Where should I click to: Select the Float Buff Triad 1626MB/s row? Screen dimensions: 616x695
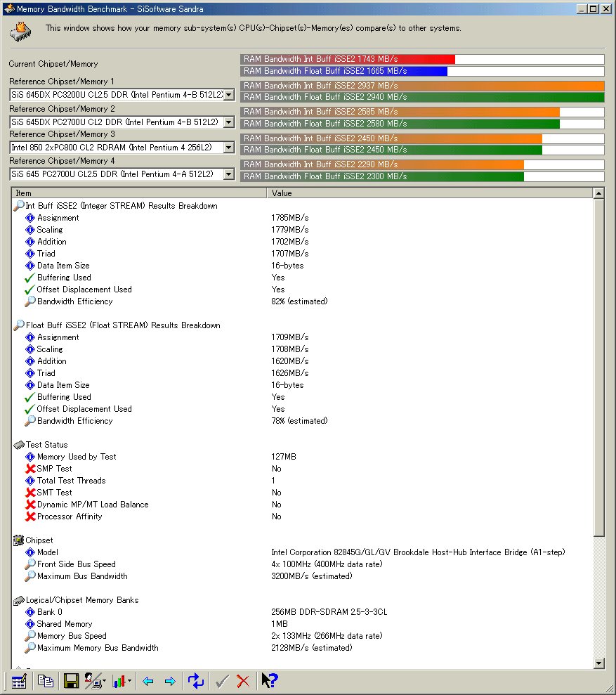point(302,373)
